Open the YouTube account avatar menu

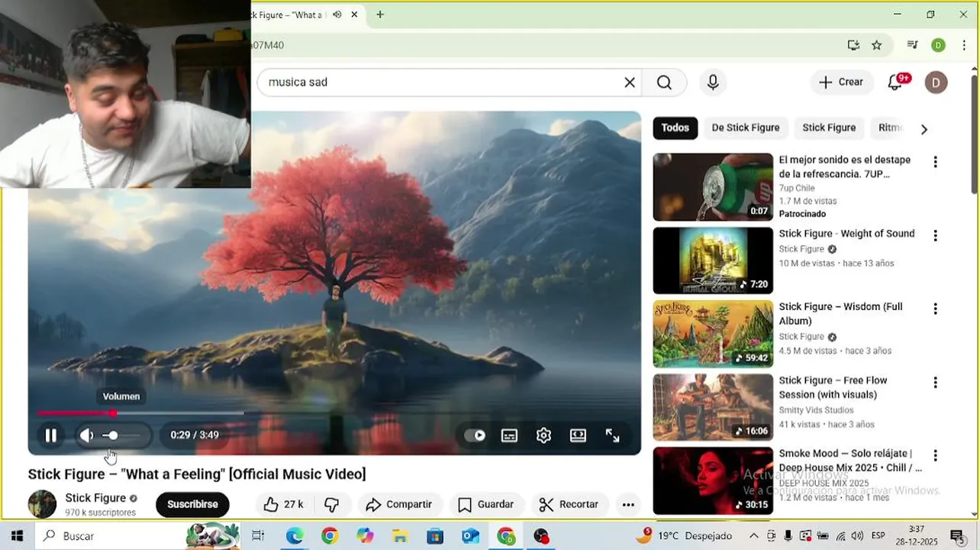pyautogui.click(x=936, y=82)
